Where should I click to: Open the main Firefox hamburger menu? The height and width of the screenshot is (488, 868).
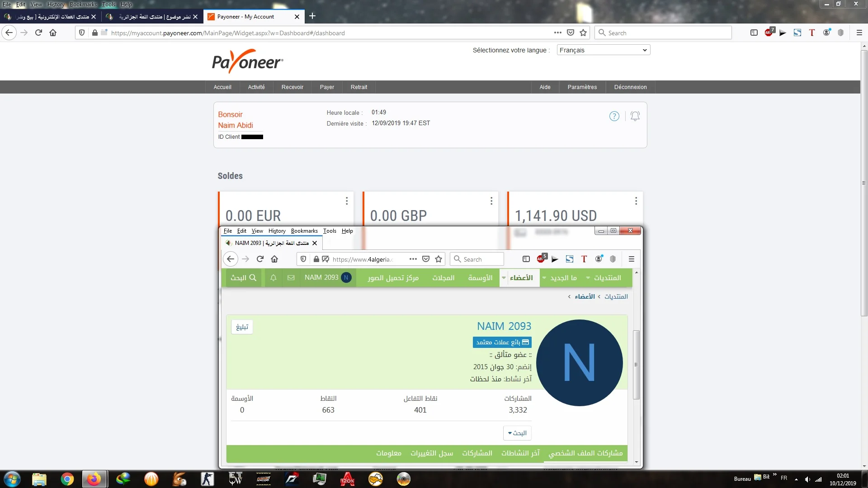[x=859, y=33]
